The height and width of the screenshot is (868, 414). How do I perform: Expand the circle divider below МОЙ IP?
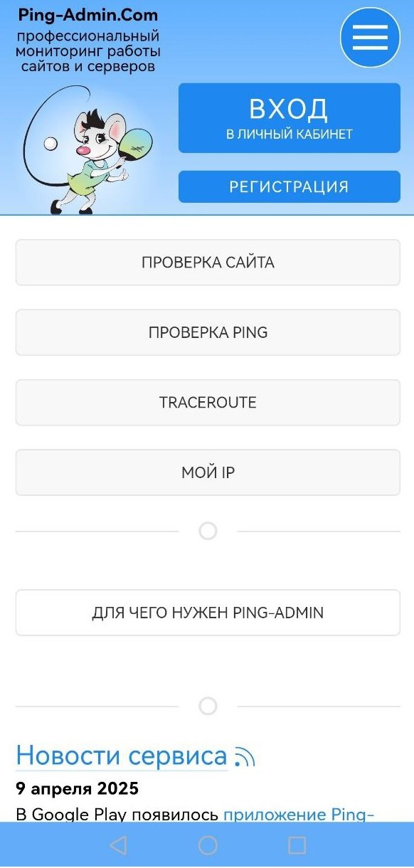(207, 531)
